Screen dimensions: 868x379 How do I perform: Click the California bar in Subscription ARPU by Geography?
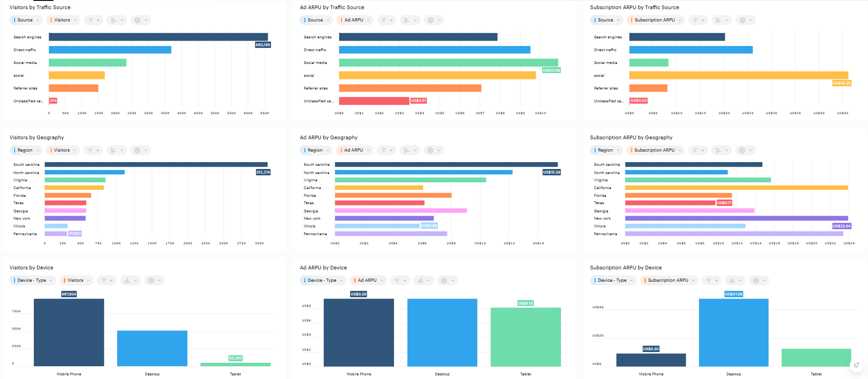(736, 188)
